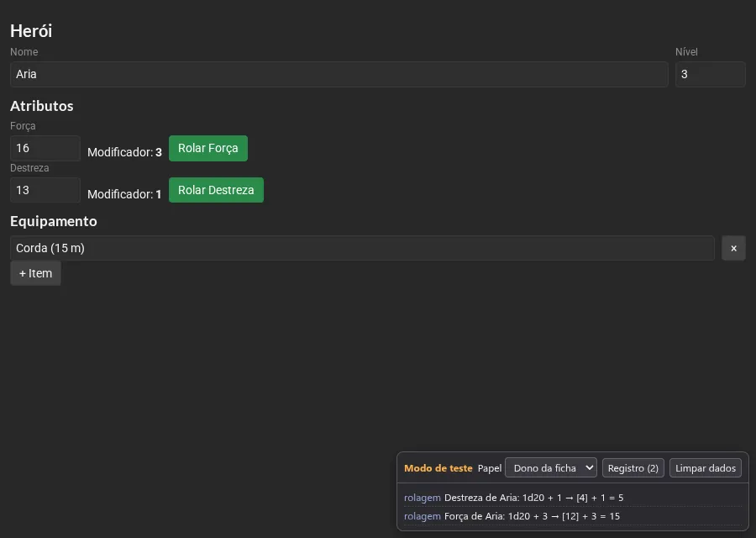
Task: Click the Destreza modifier value 1
Action: point(158,194)
